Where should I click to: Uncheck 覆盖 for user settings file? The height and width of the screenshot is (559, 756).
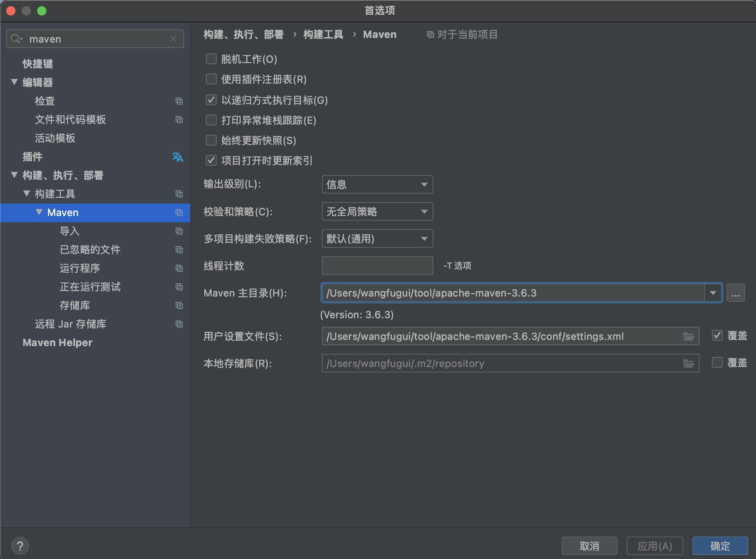coord(717,335)
